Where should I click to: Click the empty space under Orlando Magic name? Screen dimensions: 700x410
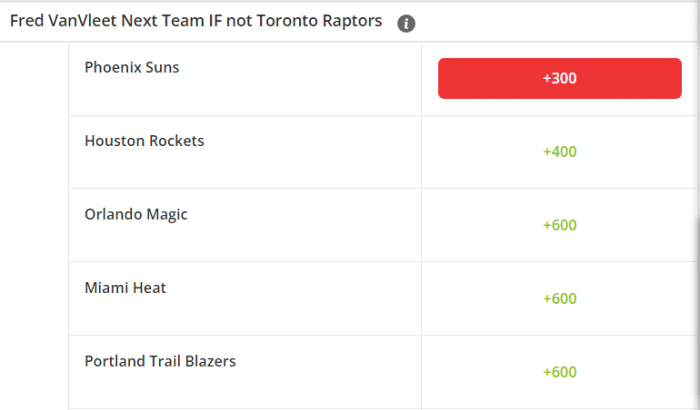(x=245, y=243)
